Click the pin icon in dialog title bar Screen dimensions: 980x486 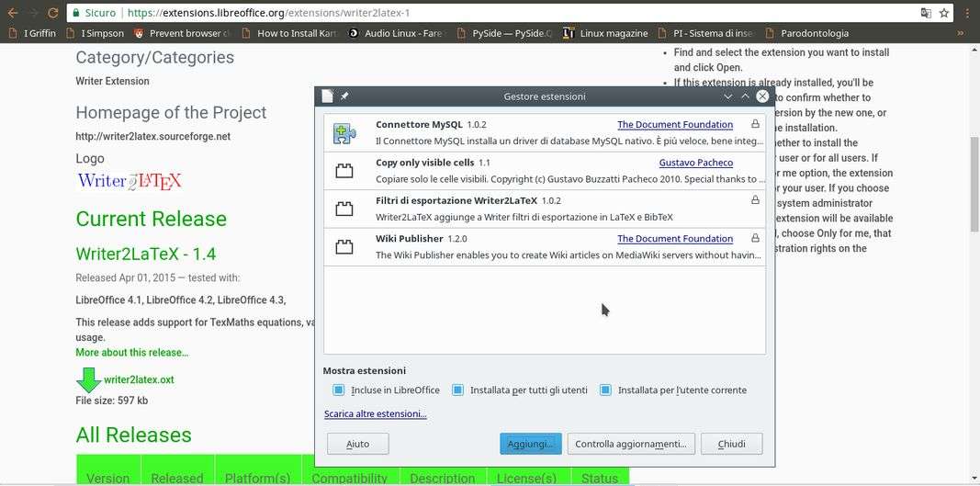[x=344, y=96]
